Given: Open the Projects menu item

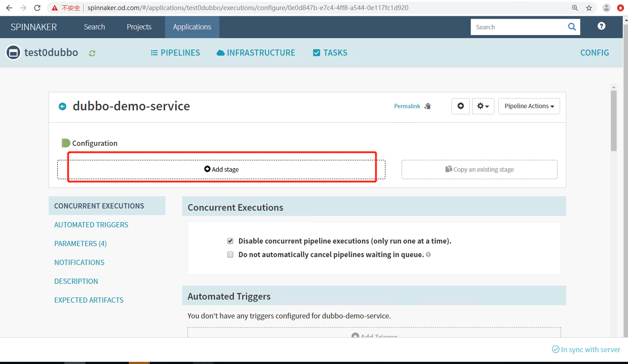Looking at the screenshot, I should (x=139, y=27).
